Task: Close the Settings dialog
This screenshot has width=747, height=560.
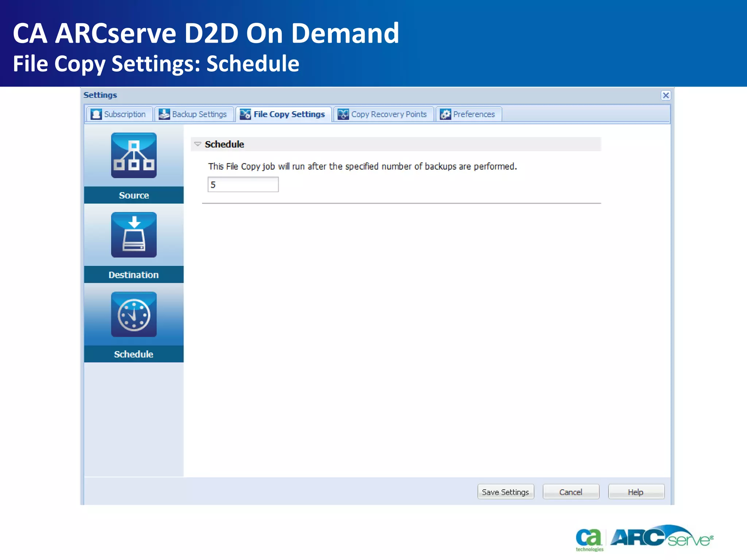Action: point(666,95)
